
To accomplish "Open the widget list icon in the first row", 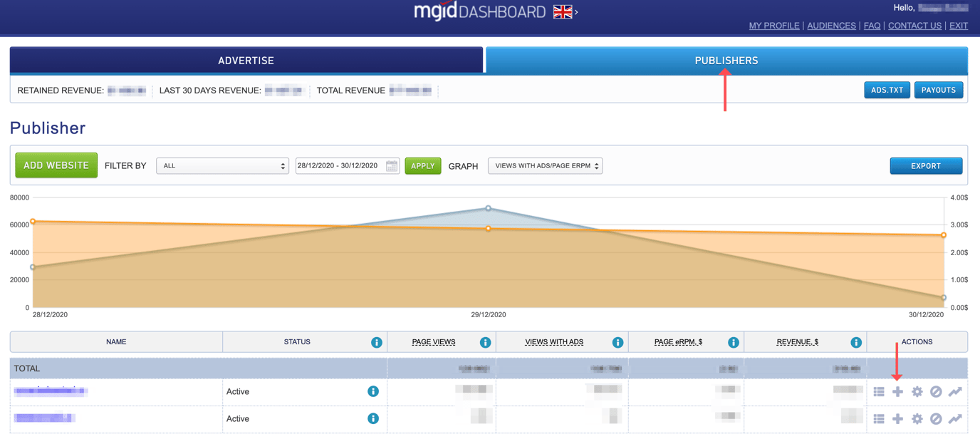I will coord(879,391).
